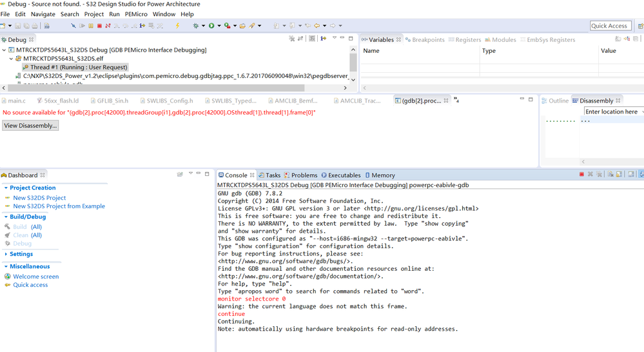Open the File menu
The width and height of the screenshot is (644, 352).
point(5,14)
